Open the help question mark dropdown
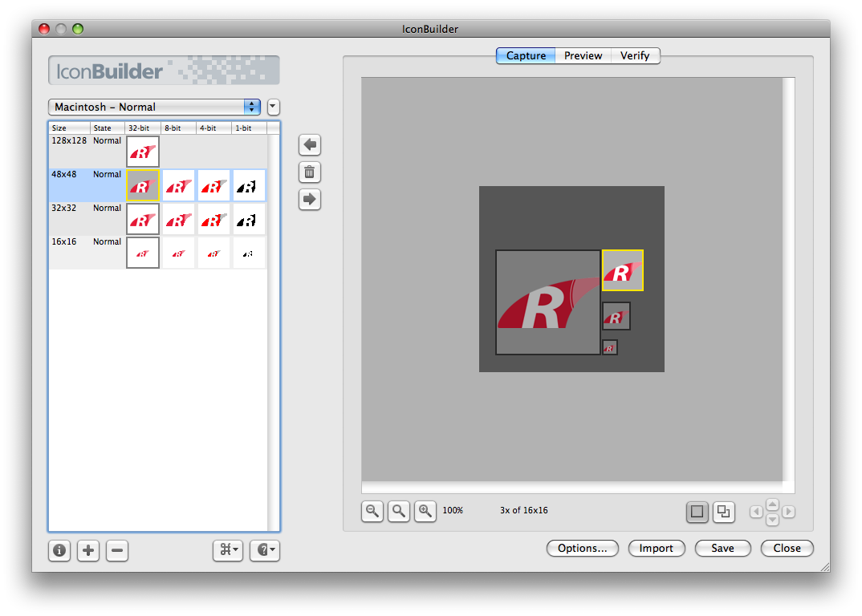 point(265,550)
